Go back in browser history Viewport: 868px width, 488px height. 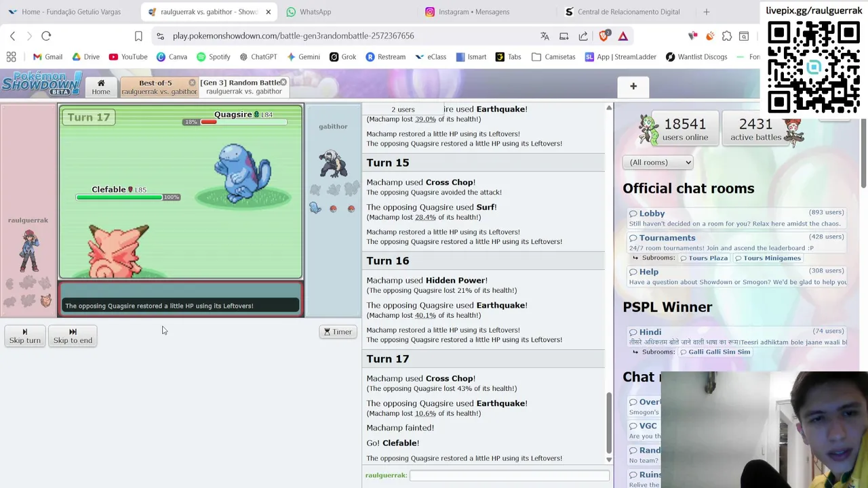pos(12,36)
